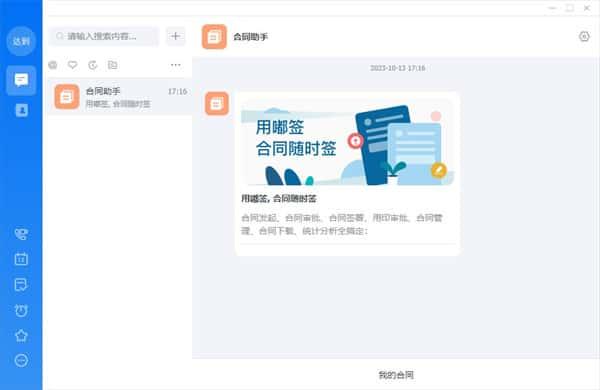Screen dimensions: 600x390
Task: Click the 我的合同 bottom menu button
Action: tap(396, 375)
